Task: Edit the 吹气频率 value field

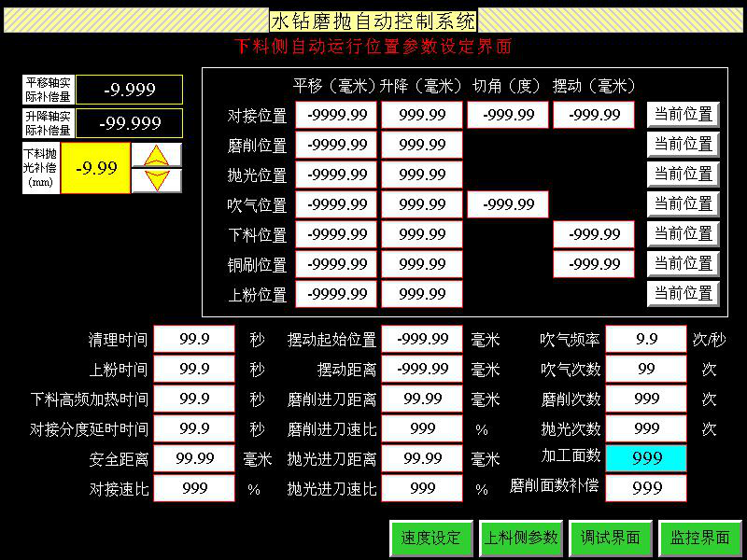Action: click(646, 340)
